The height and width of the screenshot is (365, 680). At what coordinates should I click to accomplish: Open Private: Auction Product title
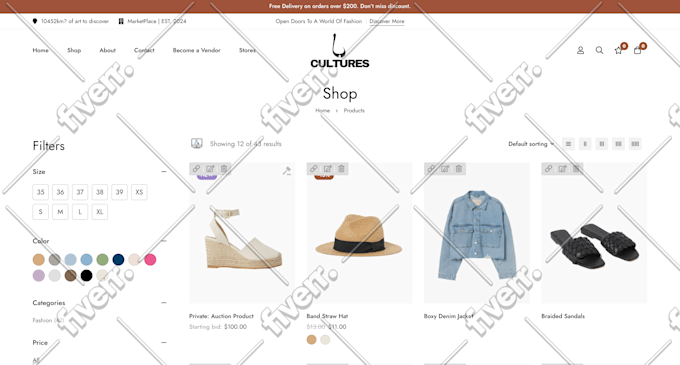click(x=221, y=316)
